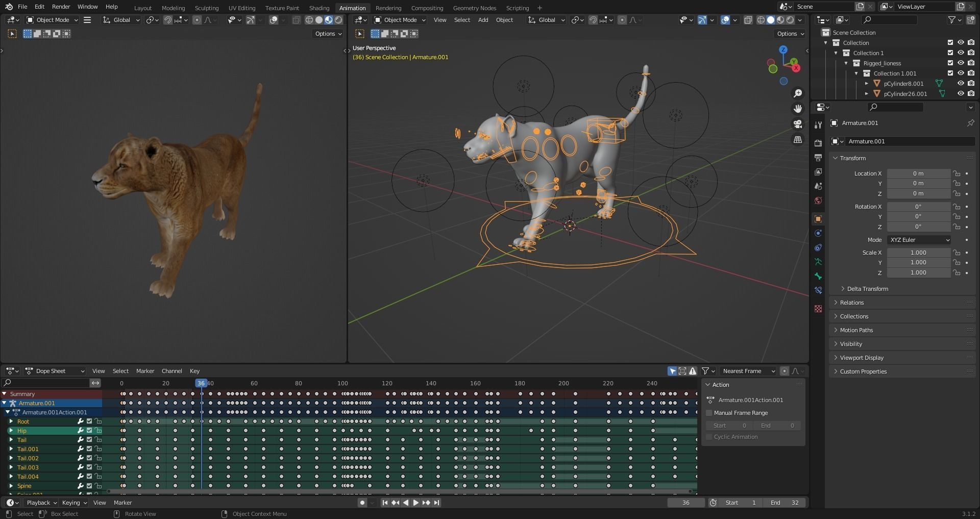The width and height of the screenshot is (980, 519).
Task: Open the Tool properties tab
Action: (x=818, y=125)
